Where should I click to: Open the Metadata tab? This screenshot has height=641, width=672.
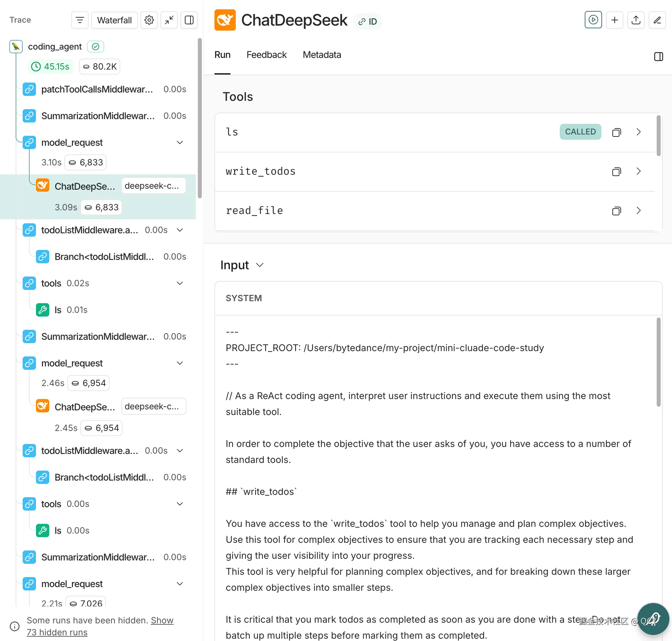point(322,55)
